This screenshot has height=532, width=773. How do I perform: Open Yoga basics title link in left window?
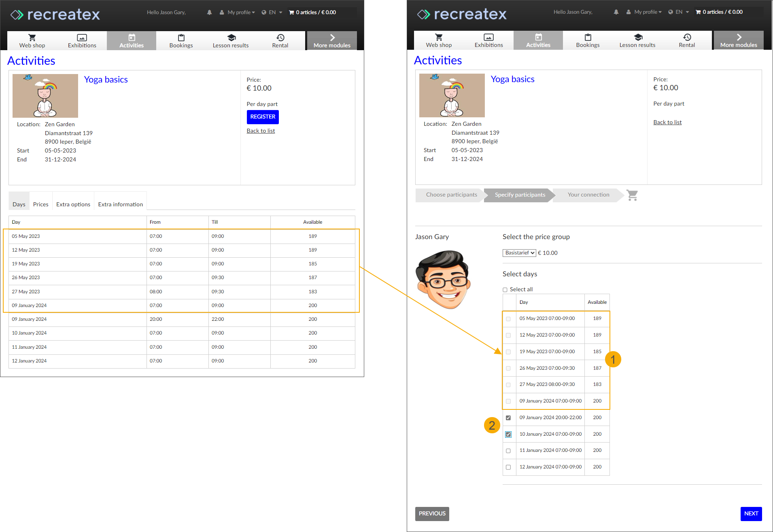tap(106, 80)
